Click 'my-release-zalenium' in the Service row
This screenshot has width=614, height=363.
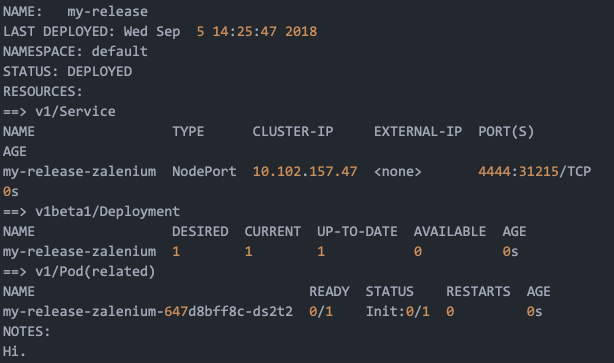click(79, 172)
